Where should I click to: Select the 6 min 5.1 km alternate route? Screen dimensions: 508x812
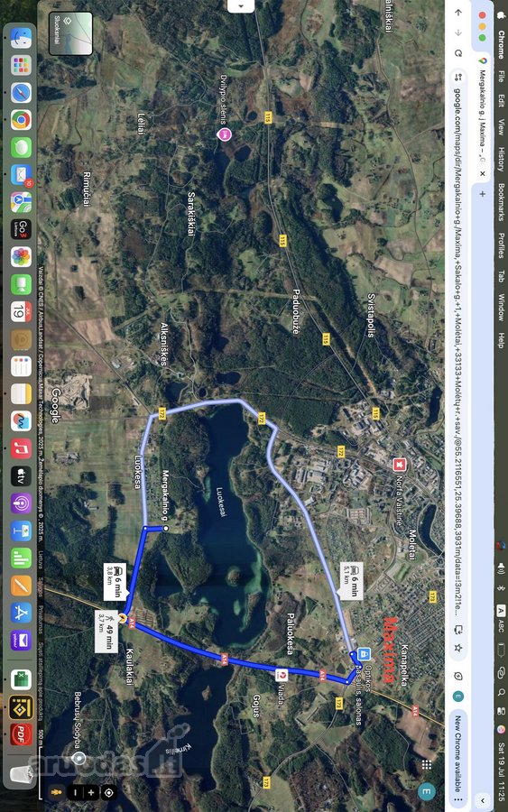(351, 580)
